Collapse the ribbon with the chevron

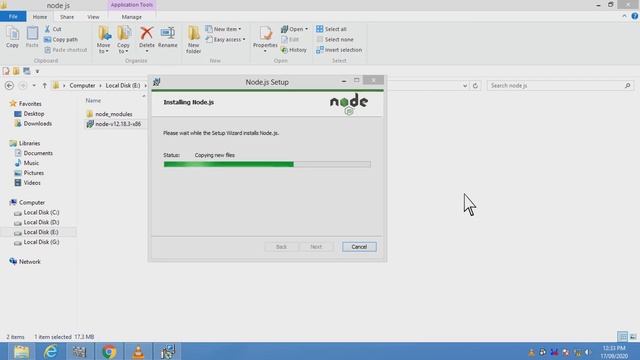pos(624,16)
